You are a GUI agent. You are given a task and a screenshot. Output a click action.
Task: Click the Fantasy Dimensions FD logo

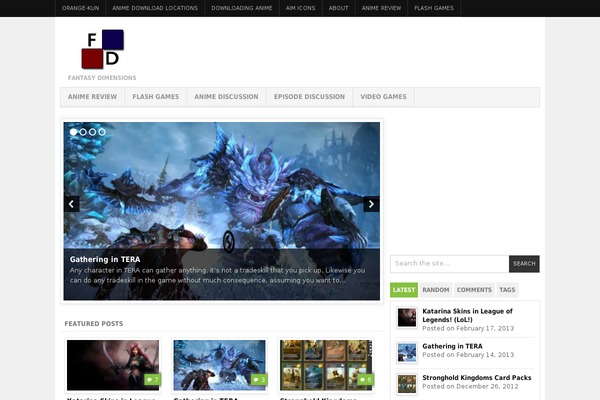pyautogui.click(x=103, y=49)
